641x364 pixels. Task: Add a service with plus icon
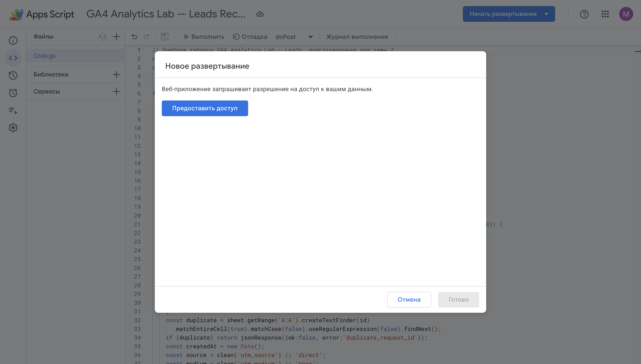[116, 92]
